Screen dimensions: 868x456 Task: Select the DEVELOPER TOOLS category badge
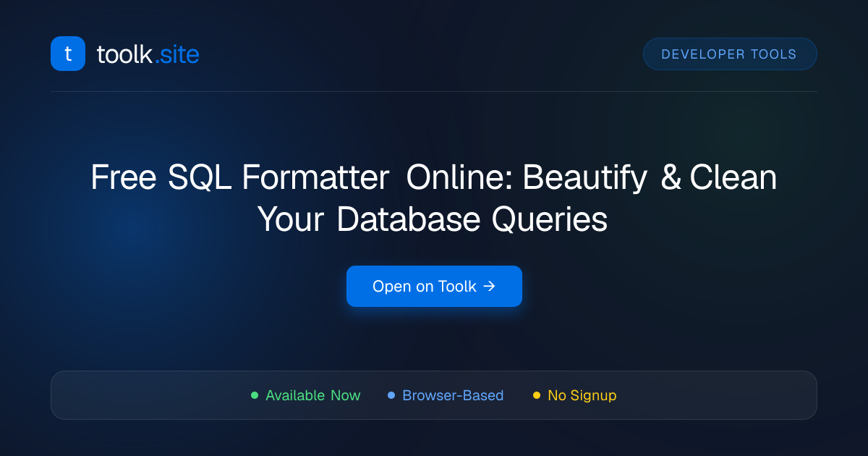(730, 54)
